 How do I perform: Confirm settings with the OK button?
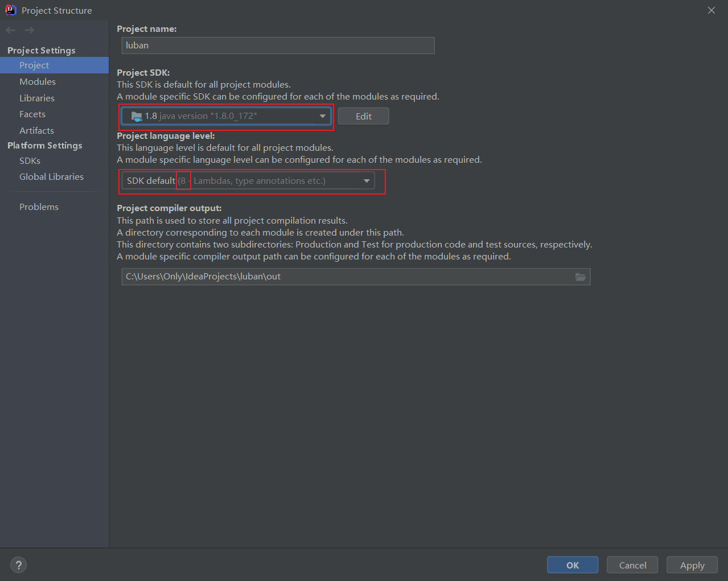coord(572,564)
